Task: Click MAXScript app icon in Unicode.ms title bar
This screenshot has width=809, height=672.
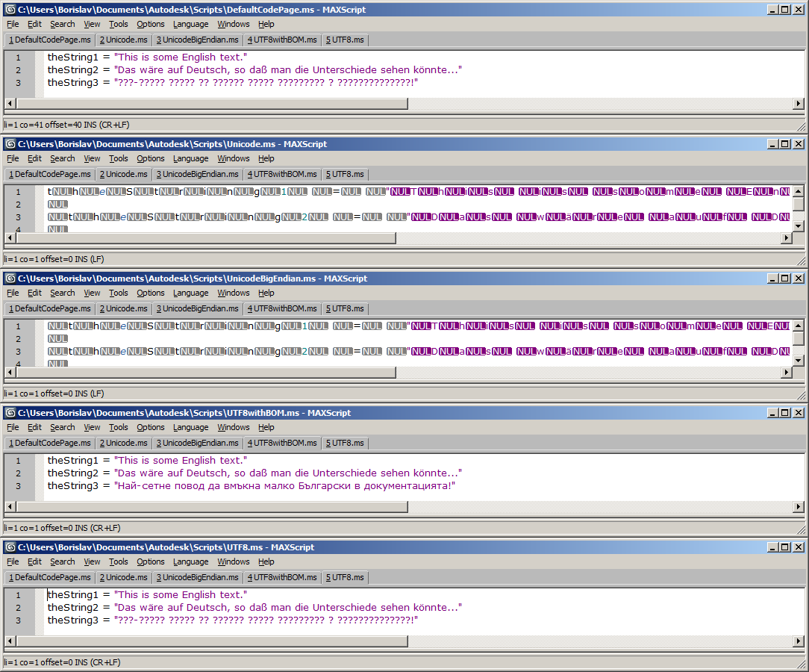Action: tap(10, 144)
